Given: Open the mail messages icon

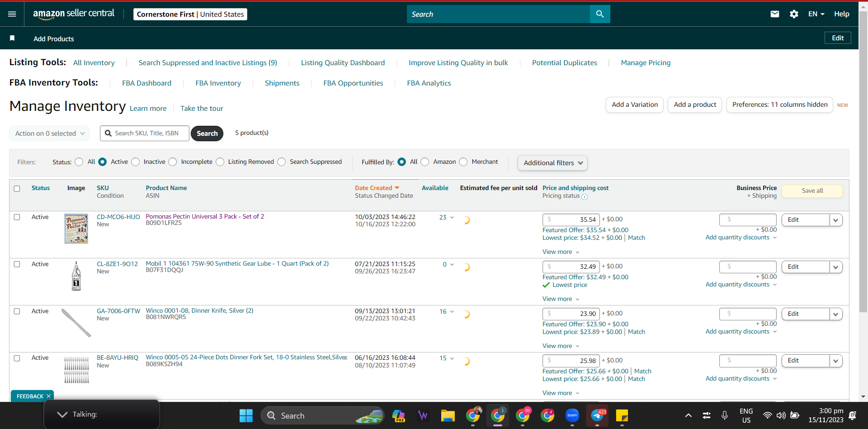Looking at the screenshot, I should point(775,14).
